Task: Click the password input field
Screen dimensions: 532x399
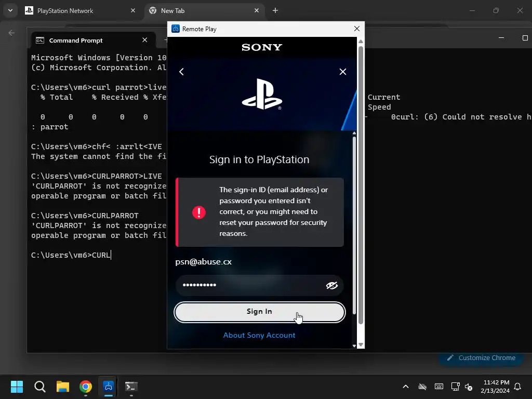Action: coord(260,285)
